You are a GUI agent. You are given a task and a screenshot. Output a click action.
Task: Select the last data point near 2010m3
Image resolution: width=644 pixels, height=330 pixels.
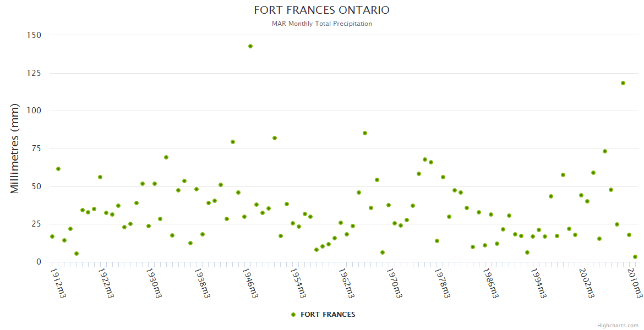pyautogui.click(x=635, y=257)
